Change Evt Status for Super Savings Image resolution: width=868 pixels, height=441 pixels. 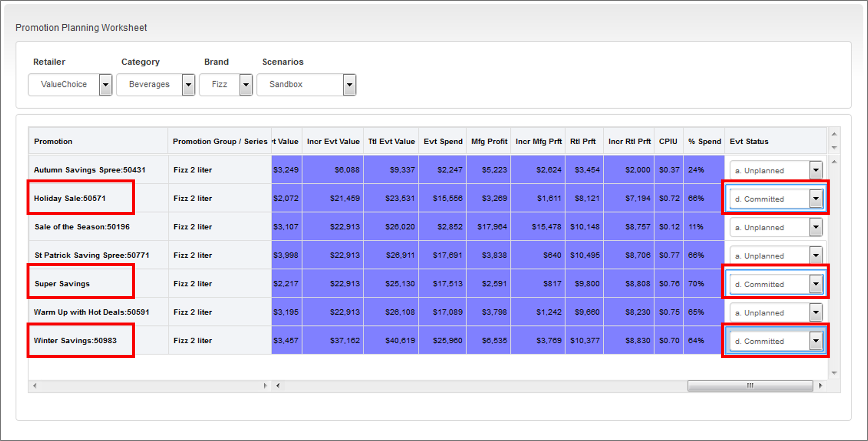776,284
